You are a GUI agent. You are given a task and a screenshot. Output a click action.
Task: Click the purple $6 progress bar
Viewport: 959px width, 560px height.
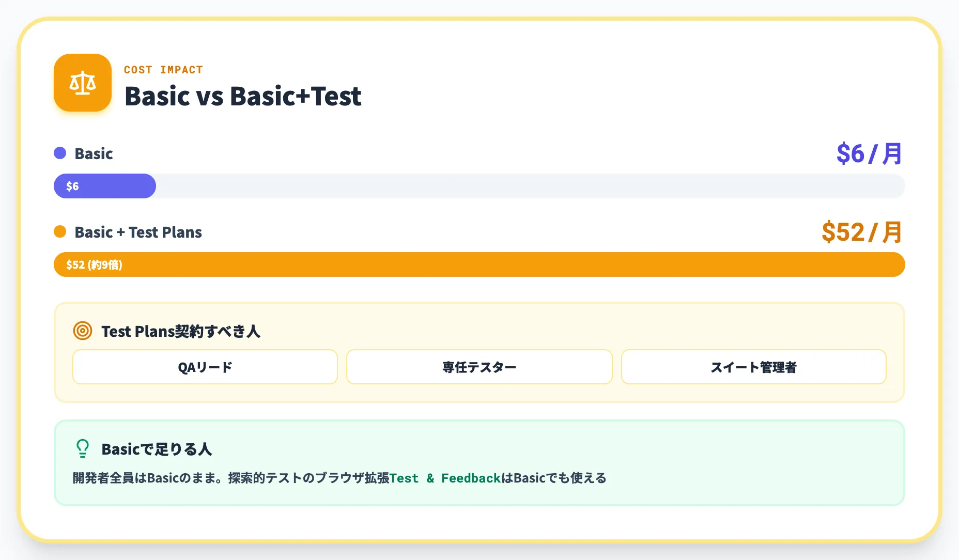[105, 186]
